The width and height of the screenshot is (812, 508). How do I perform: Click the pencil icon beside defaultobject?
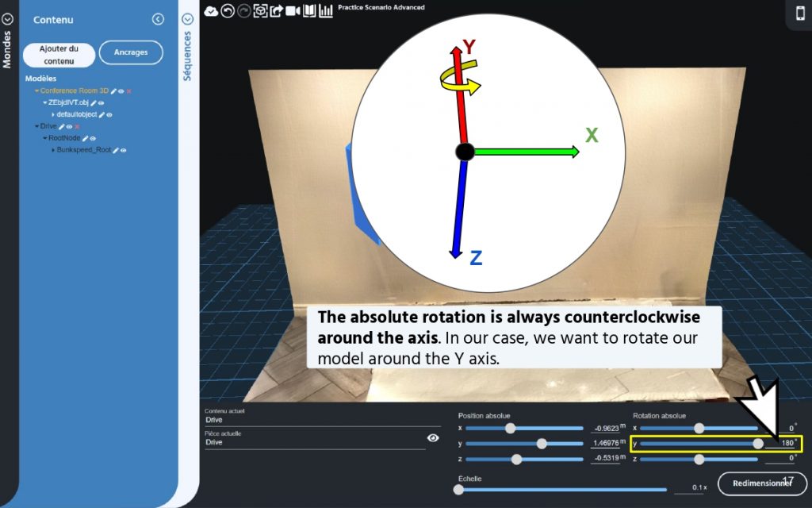click(102, 114)
